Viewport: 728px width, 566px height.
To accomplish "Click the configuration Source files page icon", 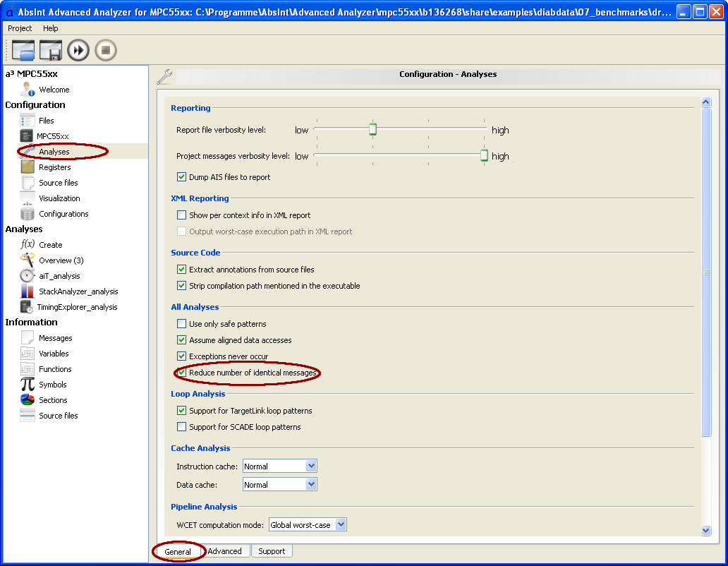I will pos(28,183).
